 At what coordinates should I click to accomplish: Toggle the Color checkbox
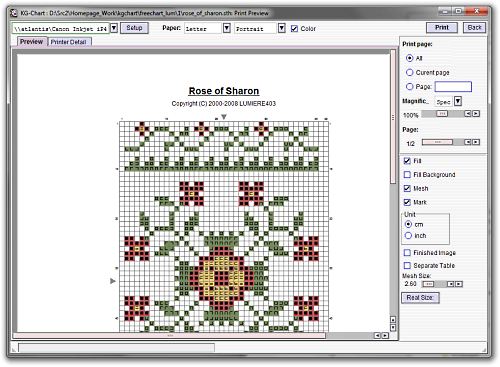294,29
